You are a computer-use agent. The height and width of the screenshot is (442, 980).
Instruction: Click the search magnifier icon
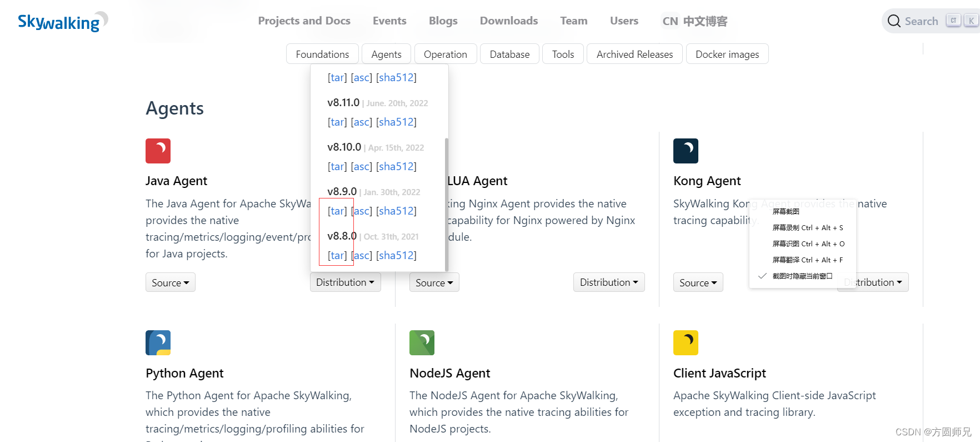click(894, 21)
